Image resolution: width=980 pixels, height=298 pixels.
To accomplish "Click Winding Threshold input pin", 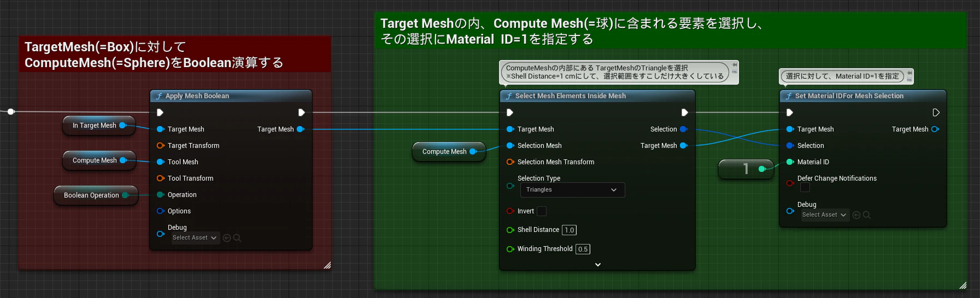I will coord(510,249).
